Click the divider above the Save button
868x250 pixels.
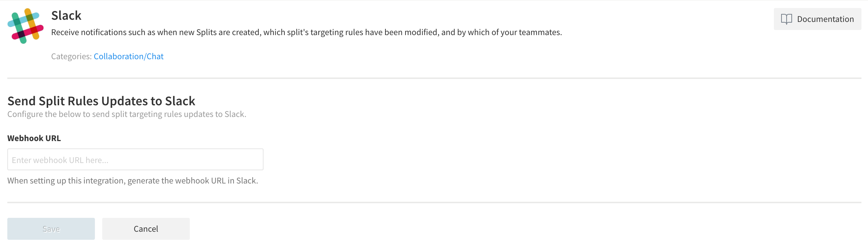(x=434, y=202)
